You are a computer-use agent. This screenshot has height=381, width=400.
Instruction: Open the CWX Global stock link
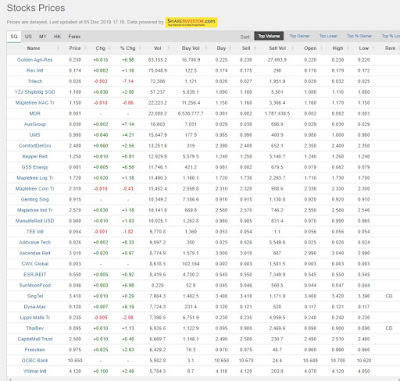click(x=35, y=264)
